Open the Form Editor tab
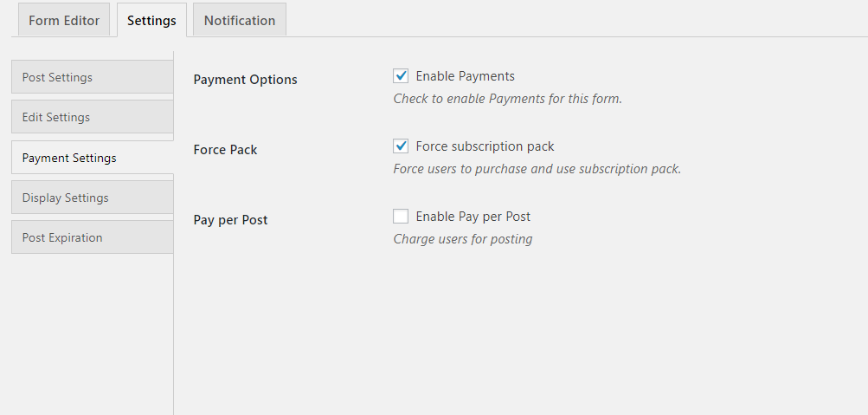Screen dimensions: 868x415 click(64, 20)
